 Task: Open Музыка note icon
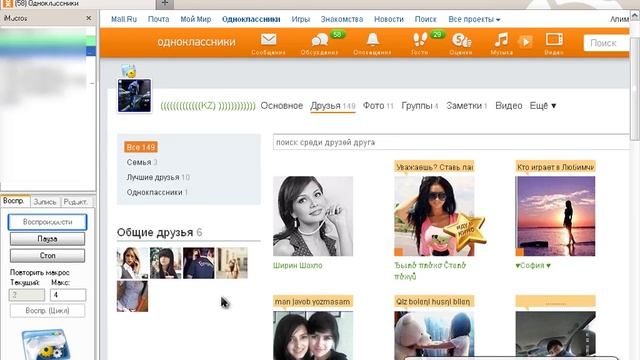[x=501, y=40]
